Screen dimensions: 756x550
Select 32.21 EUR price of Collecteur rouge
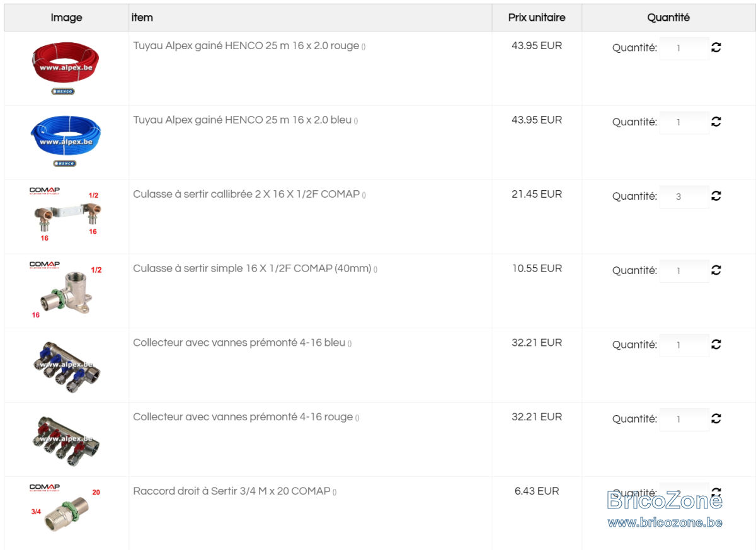537,418
